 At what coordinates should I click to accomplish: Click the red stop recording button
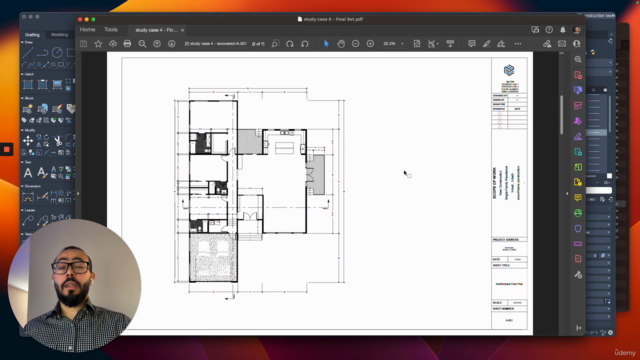point(7,149)
